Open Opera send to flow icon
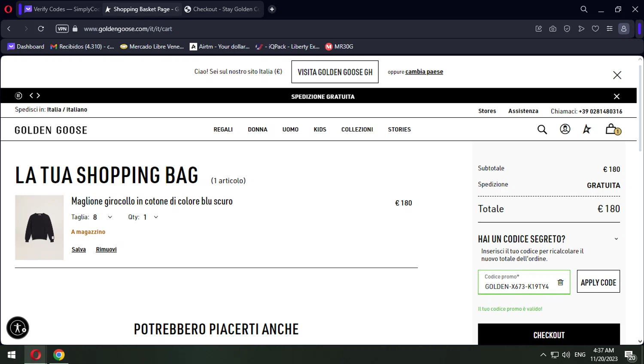The width and height of the screenshot is (644, 364). tap(581, 29)
